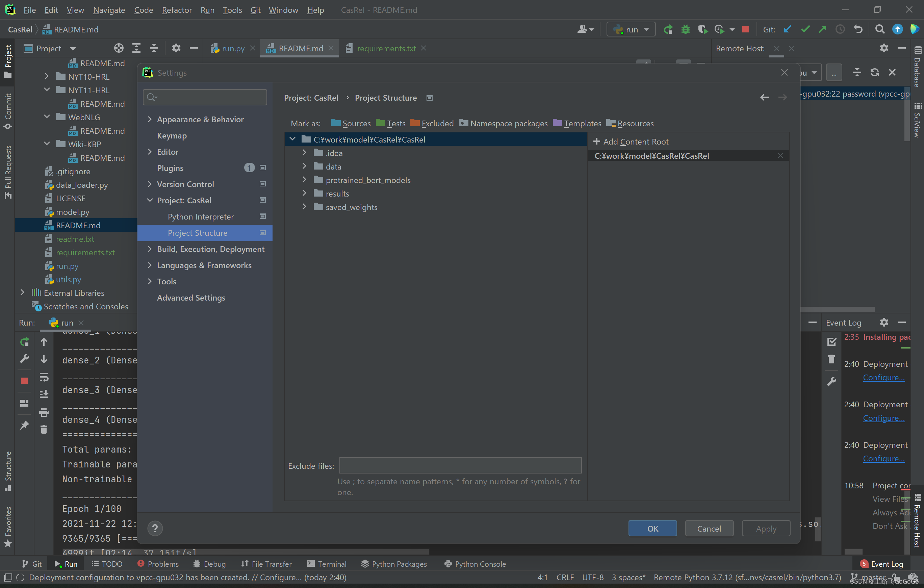Open the Refactor menu

(177, 10)
